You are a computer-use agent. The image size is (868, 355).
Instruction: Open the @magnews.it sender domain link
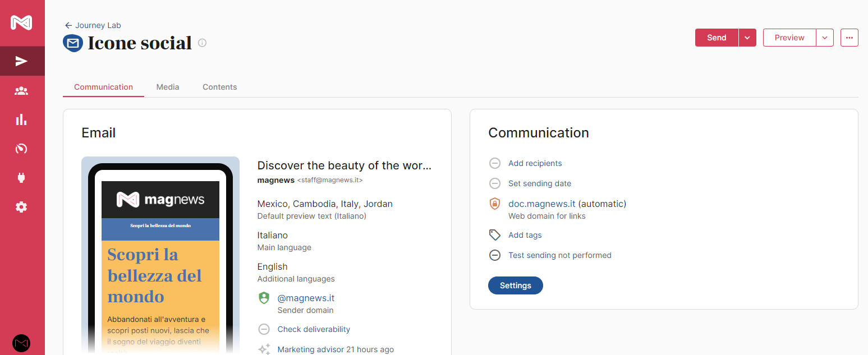(306, 298)
